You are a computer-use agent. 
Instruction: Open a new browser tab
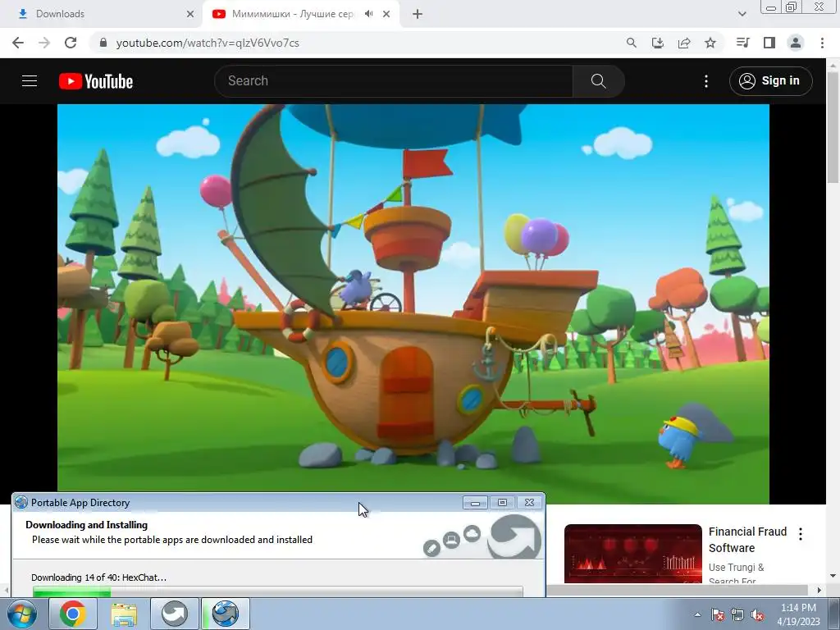click(x=418, y=14)
